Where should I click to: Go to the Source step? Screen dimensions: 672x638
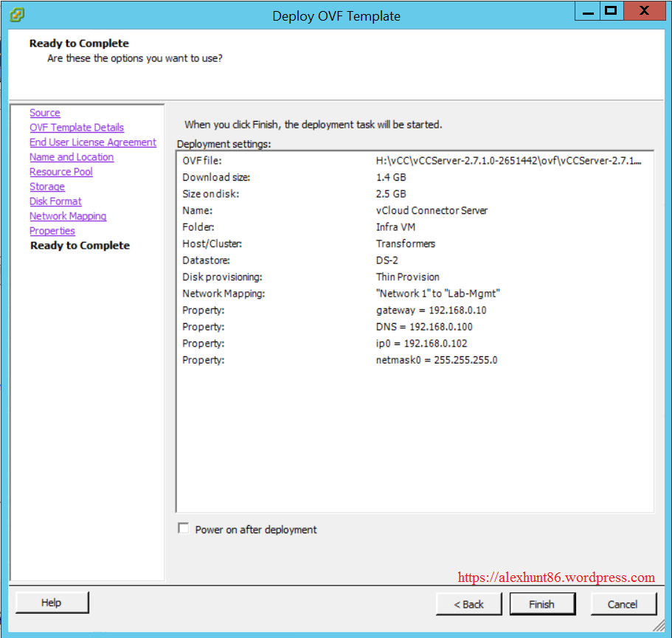point(45,113)
